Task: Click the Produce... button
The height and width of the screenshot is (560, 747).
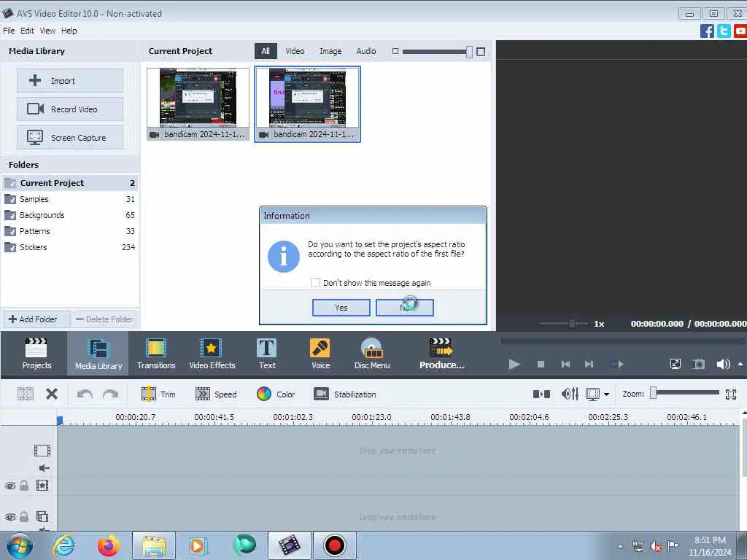Action: click(x=441, y=354)
